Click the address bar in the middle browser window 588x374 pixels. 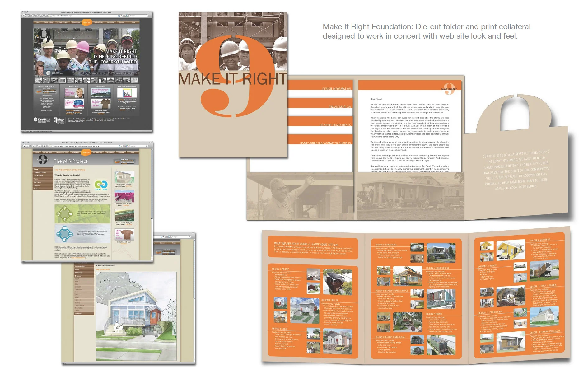click(86, 146)
